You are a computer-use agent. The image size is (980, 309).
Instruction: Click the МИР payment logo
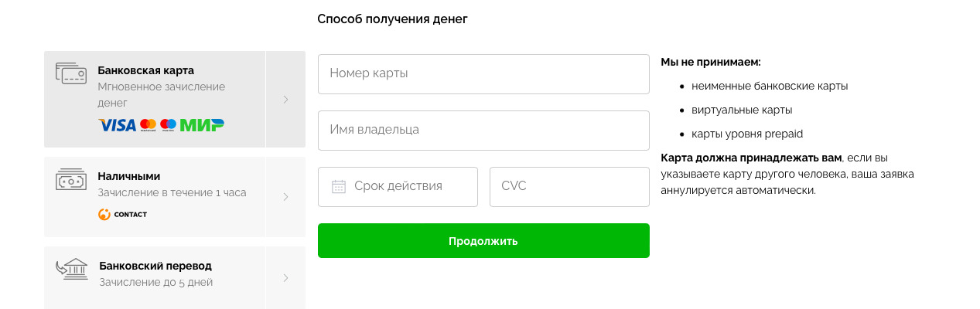[x=202, y=125]
